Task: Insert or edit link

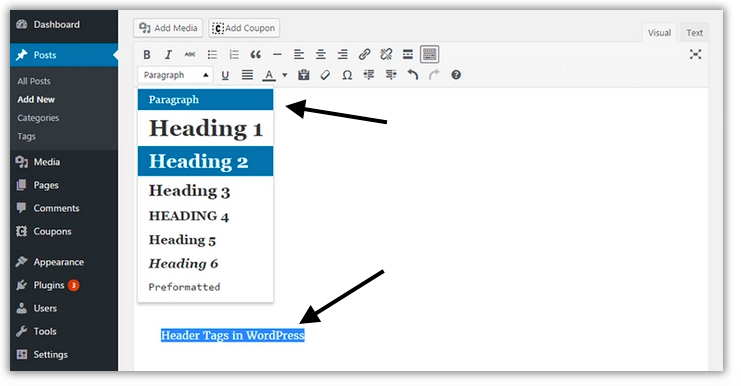Action: point(364,55)
